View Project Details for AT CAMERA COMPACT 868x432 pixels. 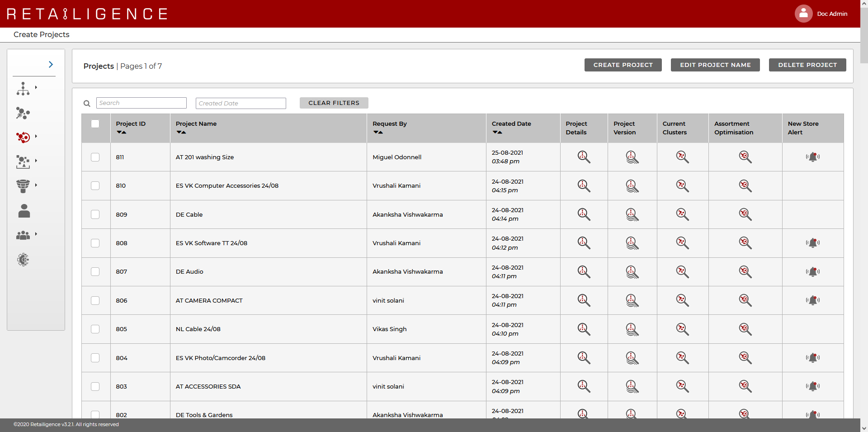(x=584, y=300)
